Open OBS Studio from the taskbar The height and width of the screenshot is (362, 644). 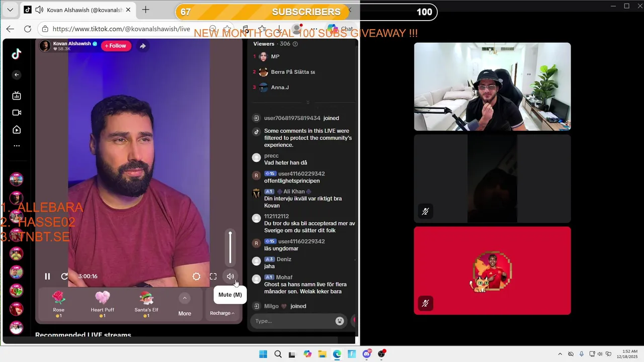pyautogui.click(x=381, y=354)
